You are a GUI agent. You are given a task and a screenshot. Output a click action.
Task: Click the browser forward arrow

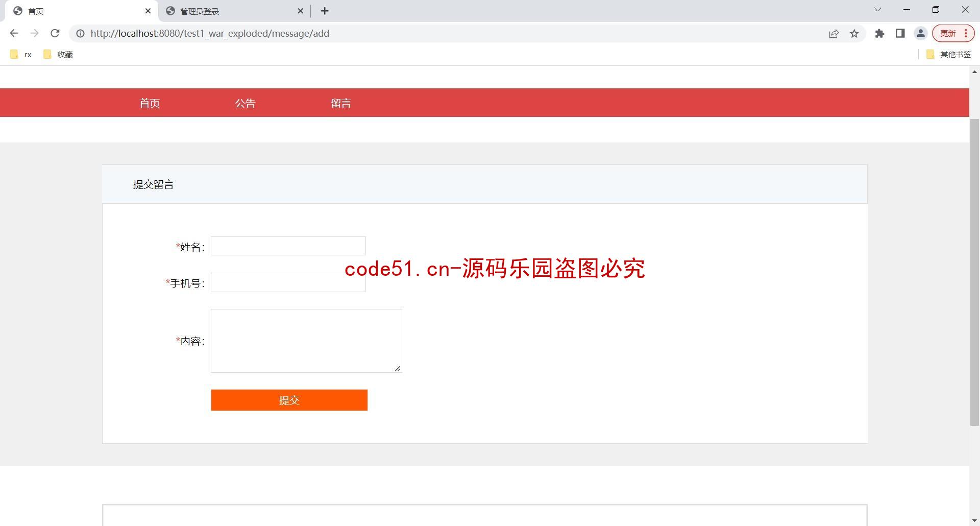(x=34, y=33)
